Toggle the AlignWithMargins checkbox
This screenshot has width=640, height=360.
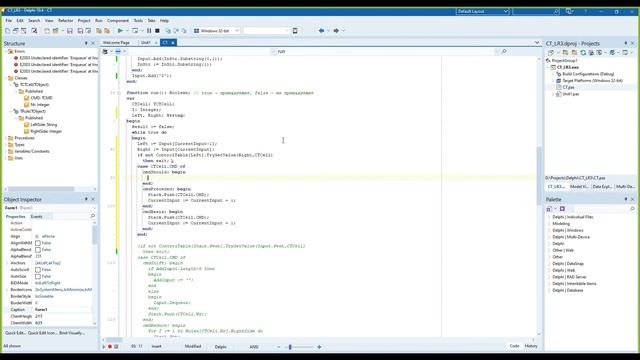pos(38,243)
